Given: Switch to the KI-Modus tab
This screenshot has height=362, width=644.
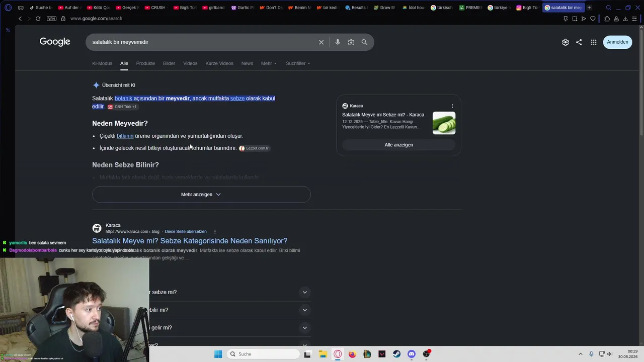Looking at the screenshot, I should tap(102, 63).
